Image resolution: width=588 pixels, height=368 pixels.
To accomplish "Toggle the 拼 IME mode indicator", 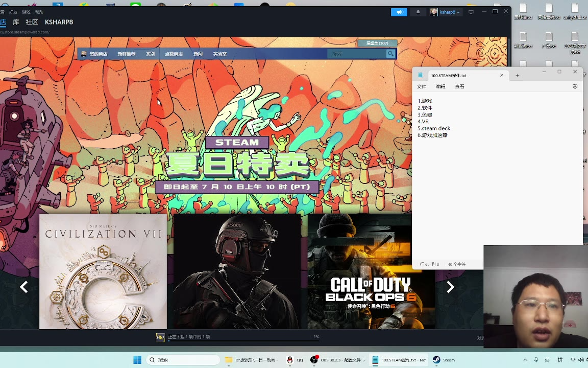I will 560,360.
